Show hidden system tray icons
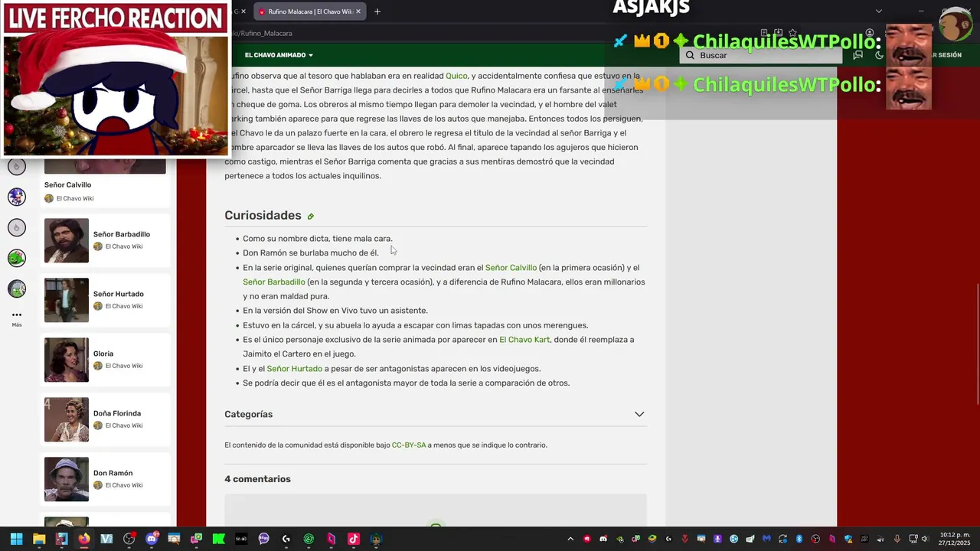980x551 pixels. coord(570,539)
